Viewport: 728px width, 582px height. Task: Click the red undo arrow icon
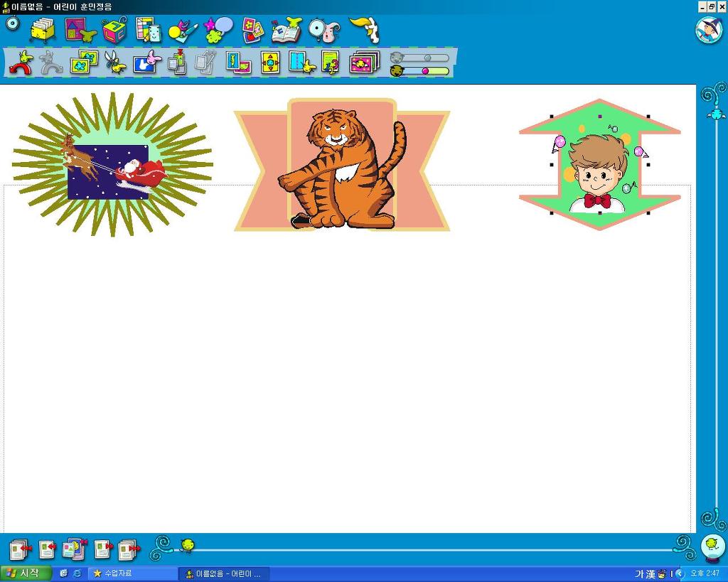pyautogui.click(x=21, y=63)
